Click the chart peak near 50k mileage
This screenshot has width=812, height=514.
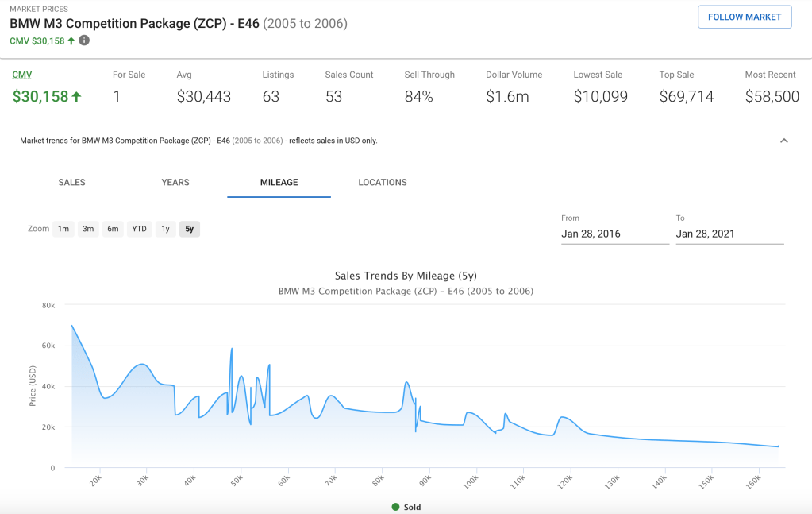232,350
